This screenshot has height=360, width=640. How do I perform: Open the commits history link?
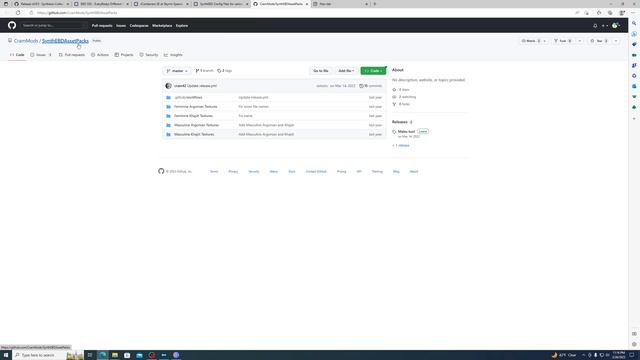tap(371, 86)
